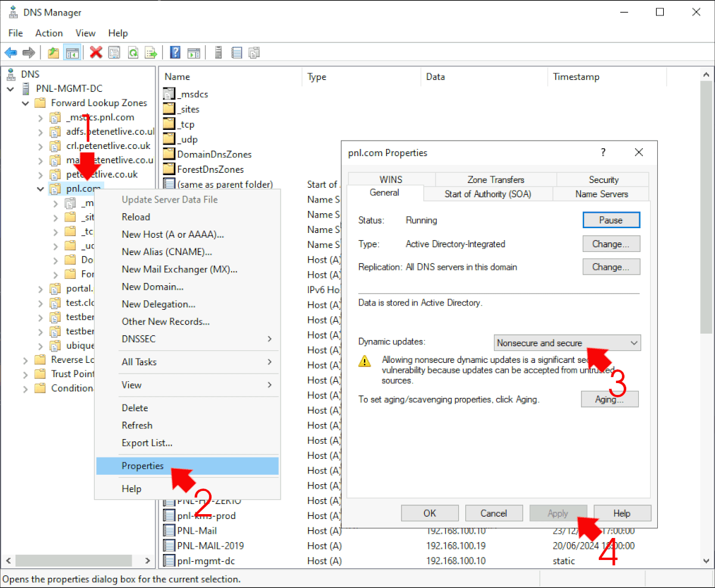Open Properties using the toolbar icon
Image resolution: width=715 pixels, height=588 pixels.
click(x=114, y=52)
